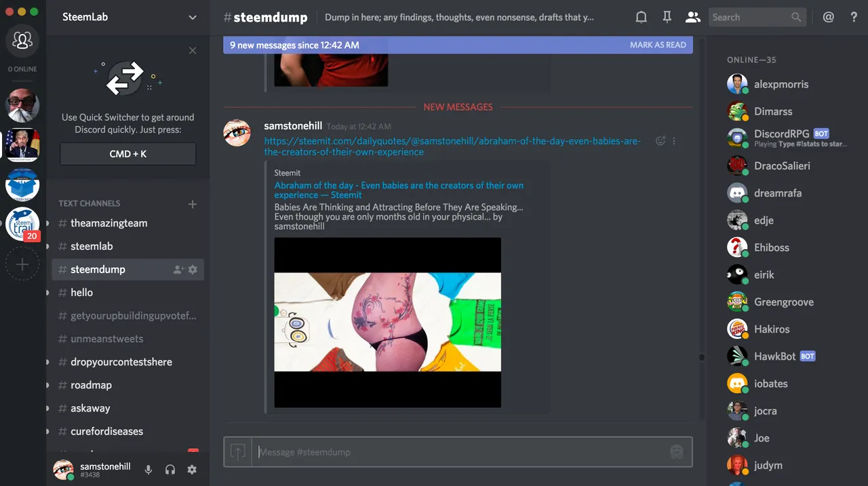
Task: Open steemdump channel settings gear
Action: click(x=193, y=269)
